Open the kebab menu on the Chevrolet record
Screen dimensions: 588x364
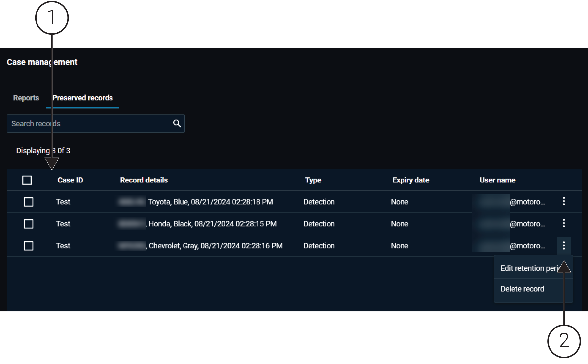[x=564, y=246]
